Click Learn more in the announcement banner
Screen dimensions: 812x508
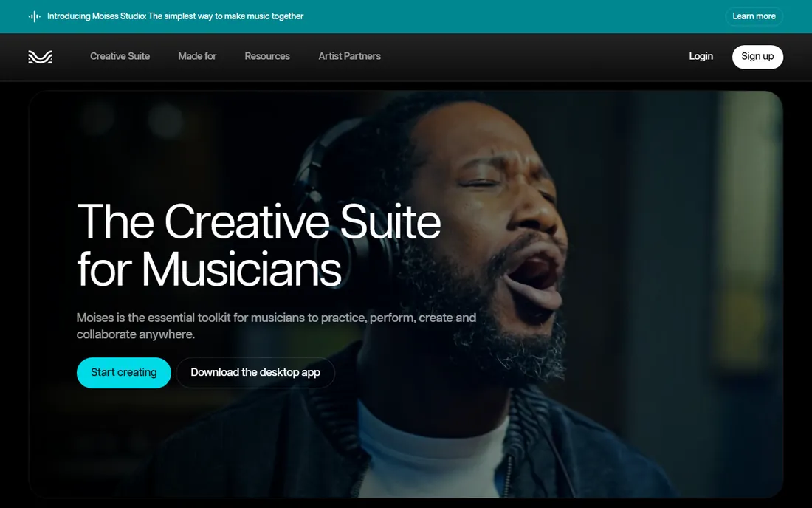[754, 16]
